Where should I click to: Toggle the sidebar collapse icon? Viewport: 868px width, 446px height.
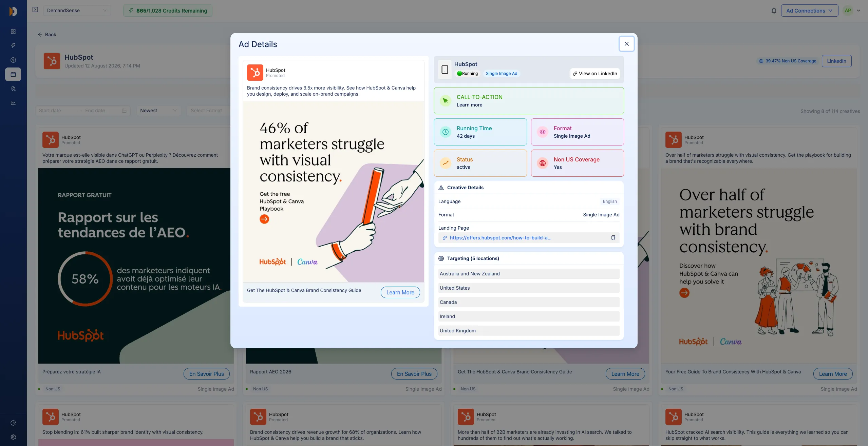35,10
